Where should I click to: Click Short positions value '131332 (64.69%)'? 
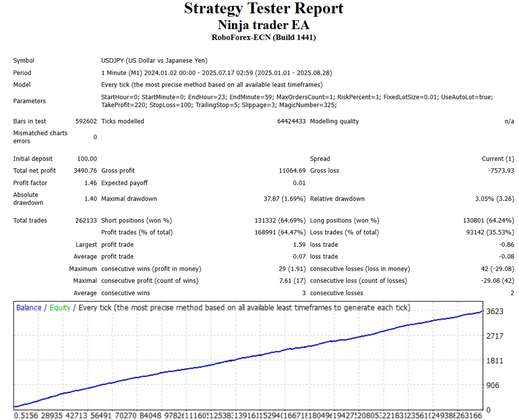coord(280,221)
